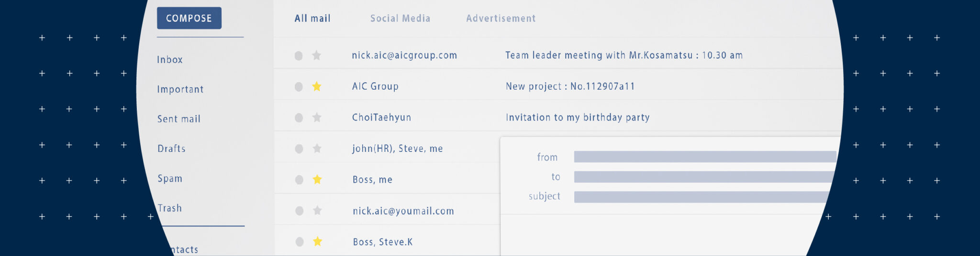Star the nick.aic@youmail.com email

317,211
